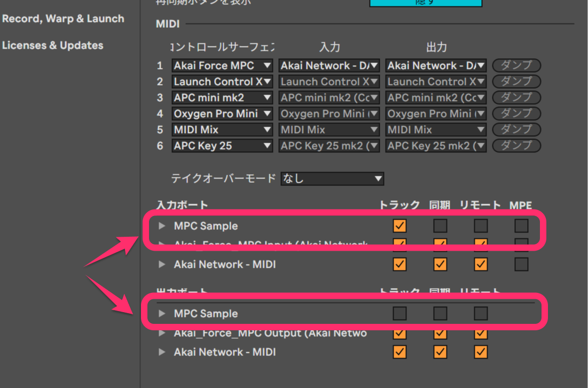Open the takeover mode dropdown
The height and width of the screenshot is (388, 588).
(x=332, y=179)
